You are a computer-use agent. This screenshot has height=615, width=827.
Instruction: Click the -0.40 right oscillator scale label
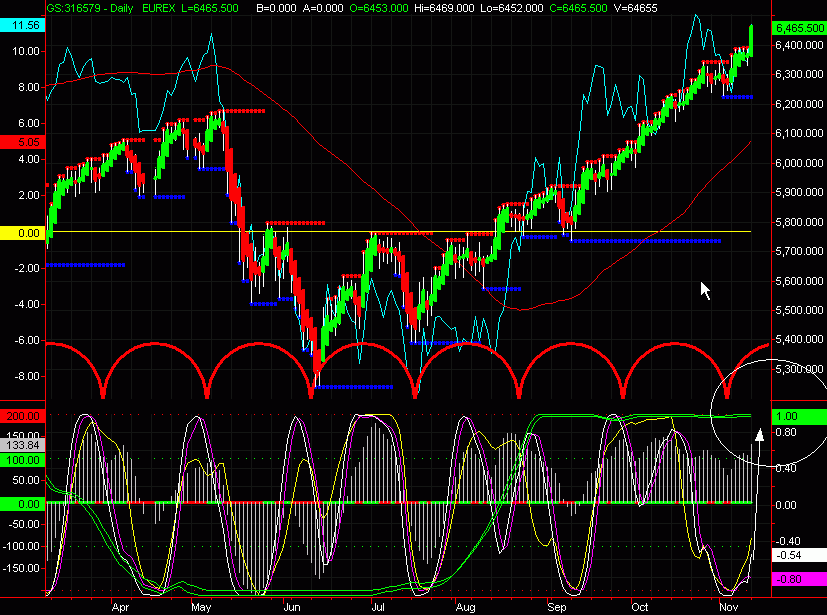point(788,541)
